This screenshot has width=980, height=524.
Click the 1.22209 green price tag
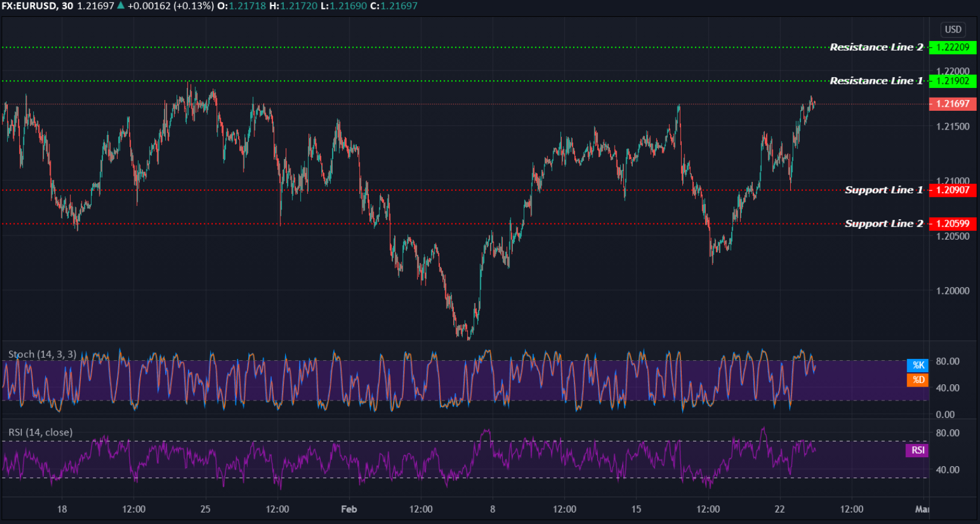pos(953,47)
